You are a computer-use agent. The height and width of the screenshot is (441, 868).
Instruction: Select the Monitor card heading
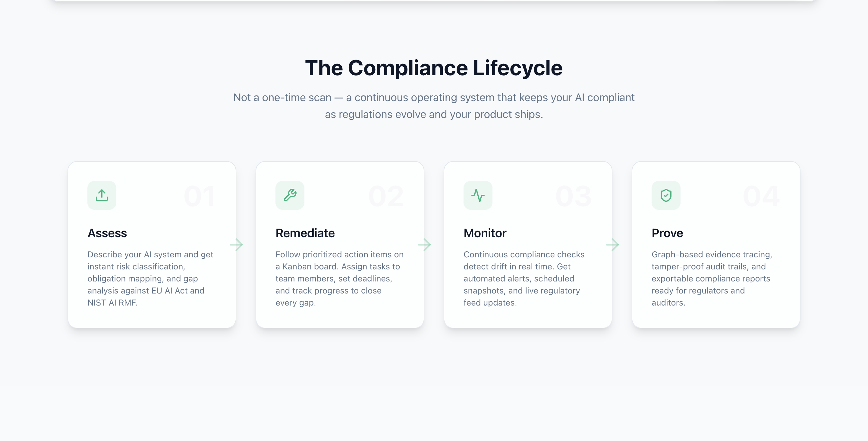click(485, 233)
